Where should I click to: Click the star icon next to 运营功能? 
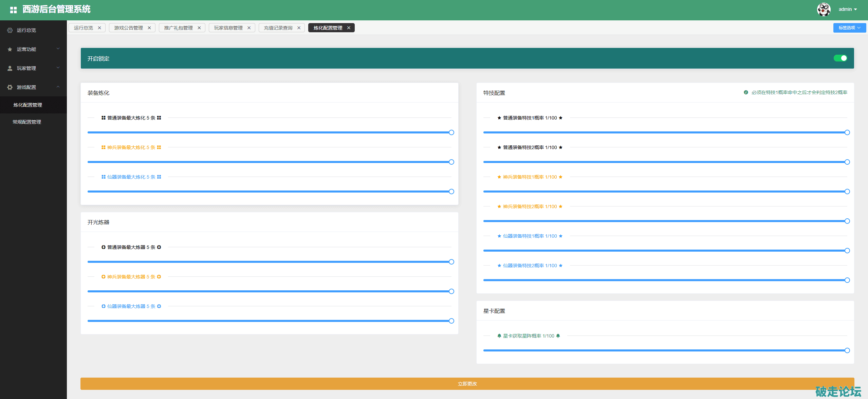[x=10, y=49]
